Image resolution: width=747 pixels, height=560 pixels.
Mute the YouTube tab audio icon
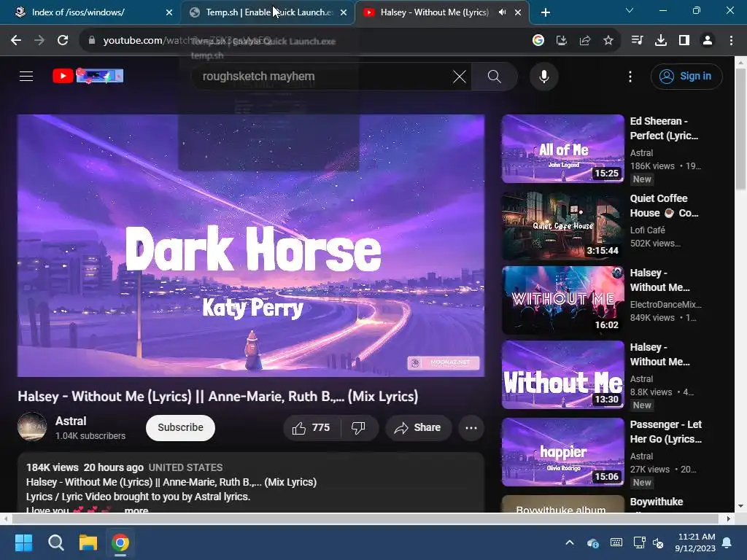point(502,12)
